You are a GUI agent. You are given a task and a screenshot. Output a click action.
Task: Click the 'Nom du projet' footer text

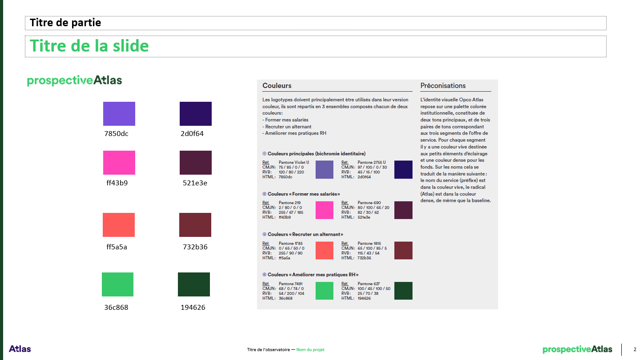tap(310, 350)
